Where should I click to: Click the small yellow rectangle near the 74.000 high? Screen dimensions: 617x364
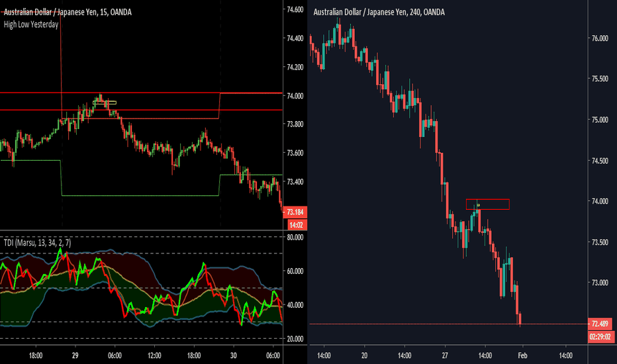105,103
